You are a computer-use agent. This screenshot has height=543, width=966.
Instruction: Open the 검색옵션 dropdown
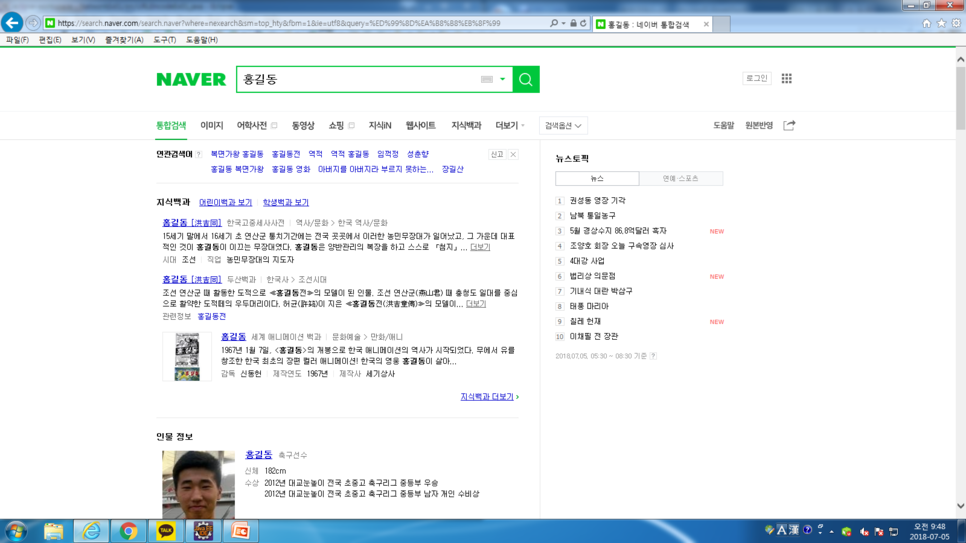click(x=563, y=126)
